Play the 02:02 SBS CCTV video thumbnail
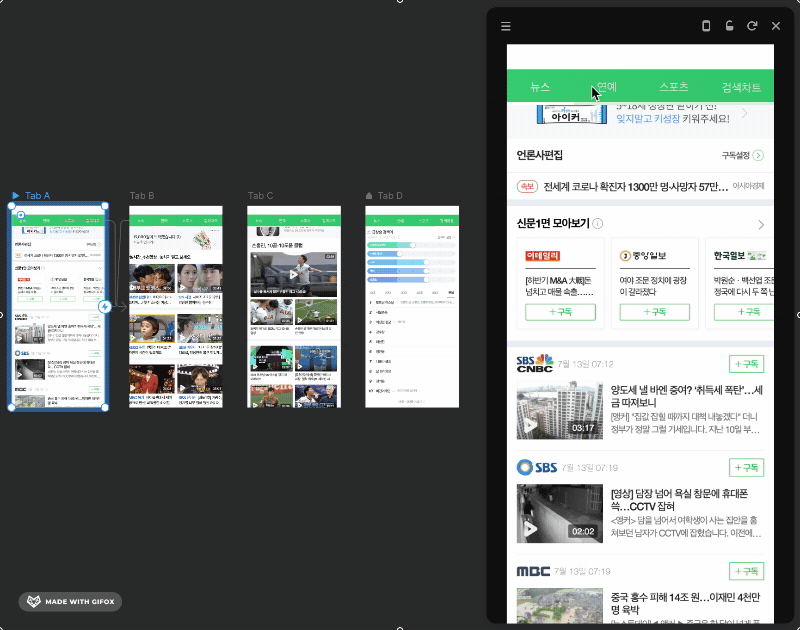 (560, 514)
